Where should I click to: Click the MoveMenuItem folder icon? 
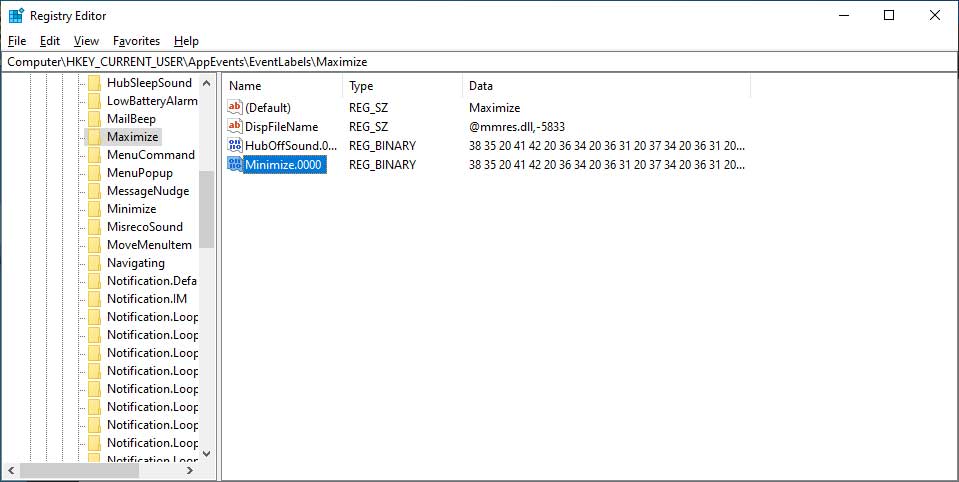pos(94,245)
